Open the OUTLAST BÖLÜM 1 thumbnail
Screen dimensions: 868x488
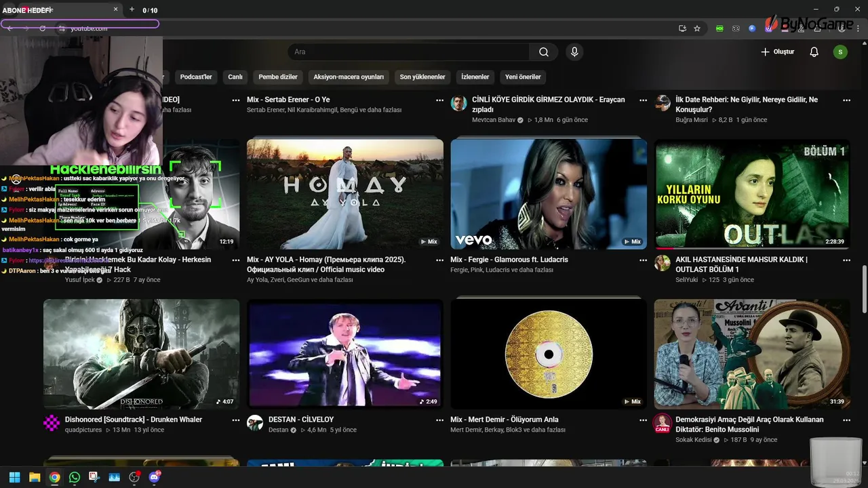coord(752,194)
